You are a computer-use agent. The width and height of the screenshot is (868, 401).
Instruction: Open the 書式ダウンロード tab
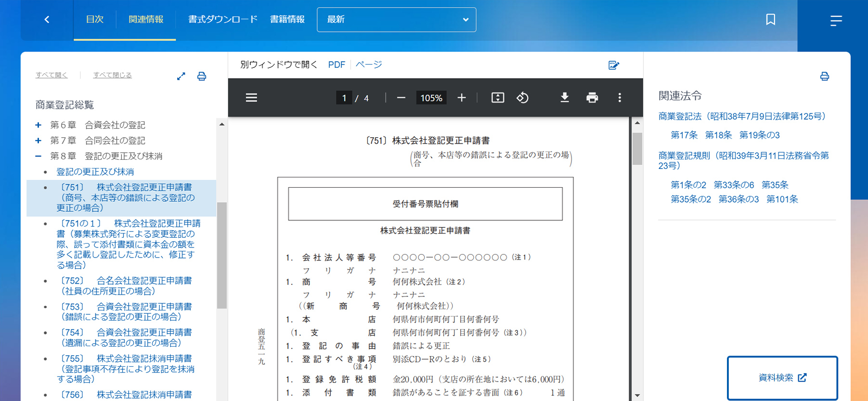point(223,19)
